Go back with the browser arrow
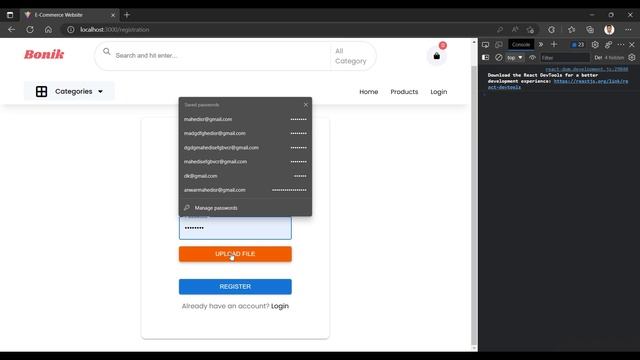The image size is (640, 360). [11, 29]
